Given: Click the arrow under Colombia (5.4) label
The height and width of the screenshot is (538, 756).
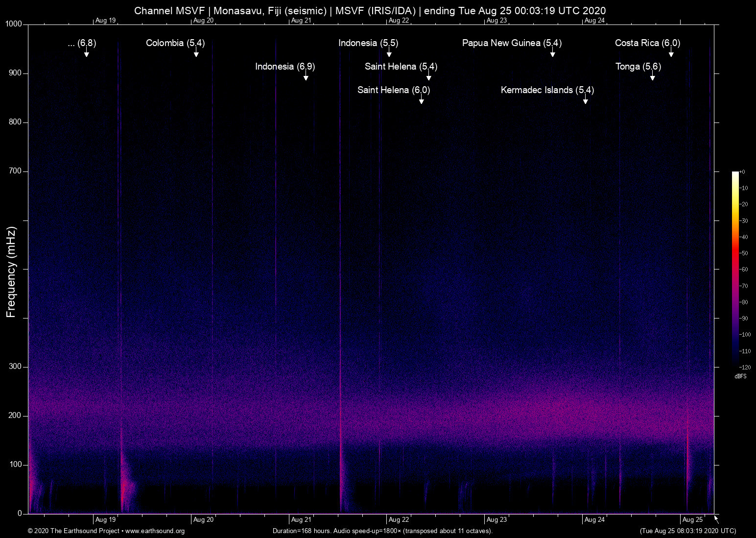Looking at the screenshot, I should [196, 53].
